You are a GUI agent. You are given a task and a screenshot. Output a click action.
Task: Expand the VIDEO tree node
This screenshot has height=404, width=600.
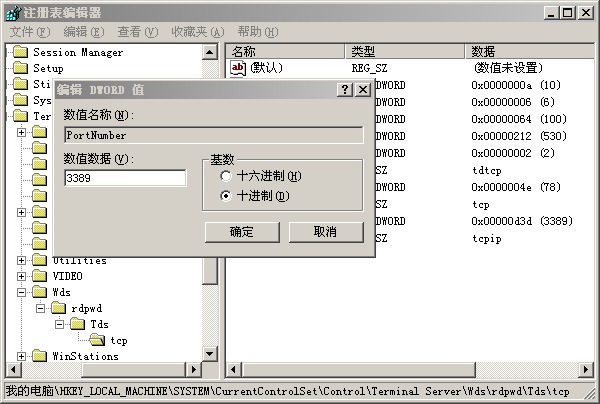pyautogui.click(x=21, y=276)
